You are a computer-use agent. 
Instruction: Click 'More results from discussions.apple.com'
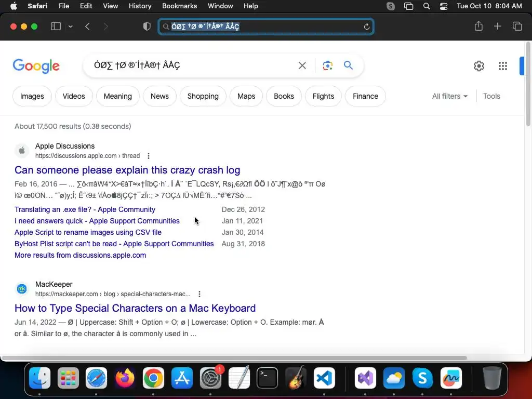[80, 256]
